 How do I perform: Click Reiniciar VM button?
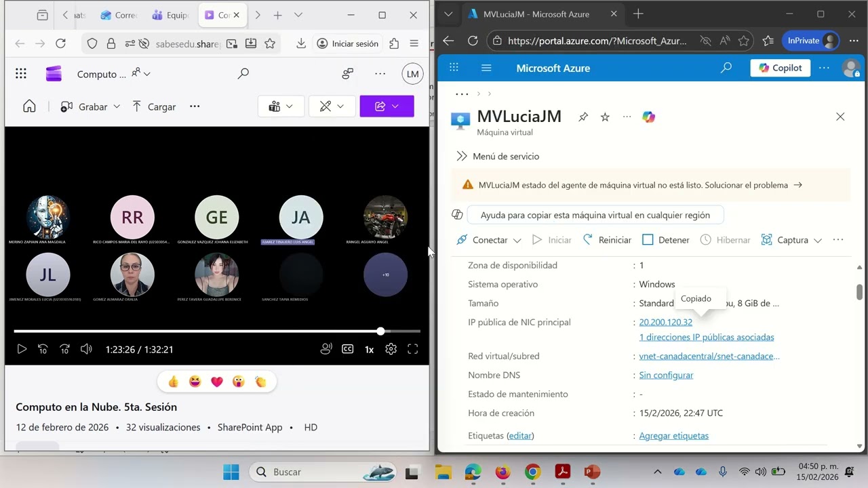pyautogui.click(x=607, y=240)
